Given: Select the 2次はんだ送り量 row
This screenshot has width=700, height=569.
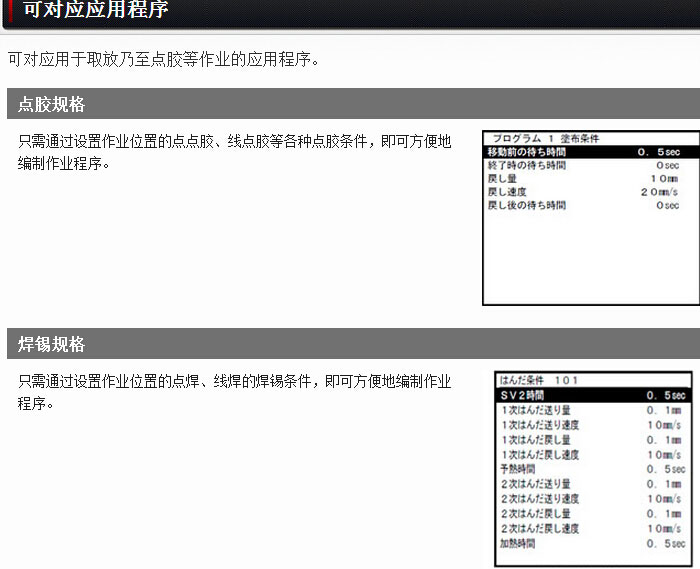Looking at the screenshot, I should pos(592,484).
